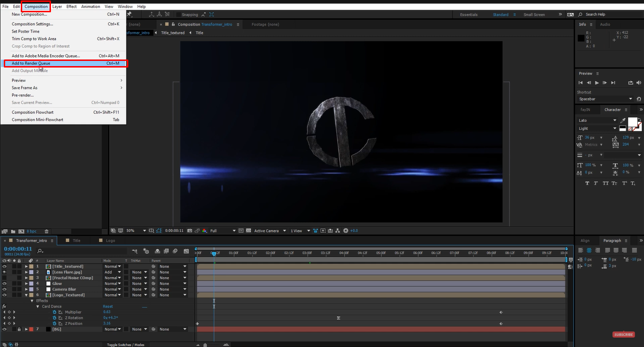Switch to the Title_textured tab
Image resolution: width=644 pixels, height=347 pixels.
(172, 32)
